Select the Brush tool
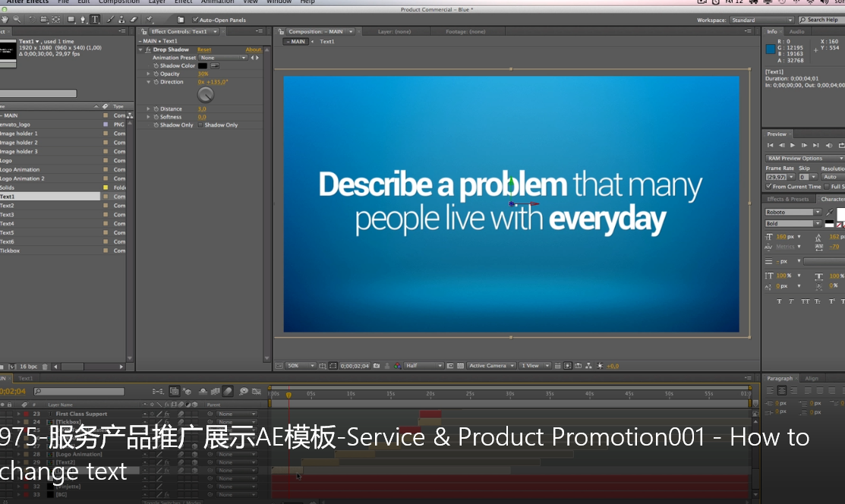845x504 pixels. pyautogui.click(x=111, y=20)
